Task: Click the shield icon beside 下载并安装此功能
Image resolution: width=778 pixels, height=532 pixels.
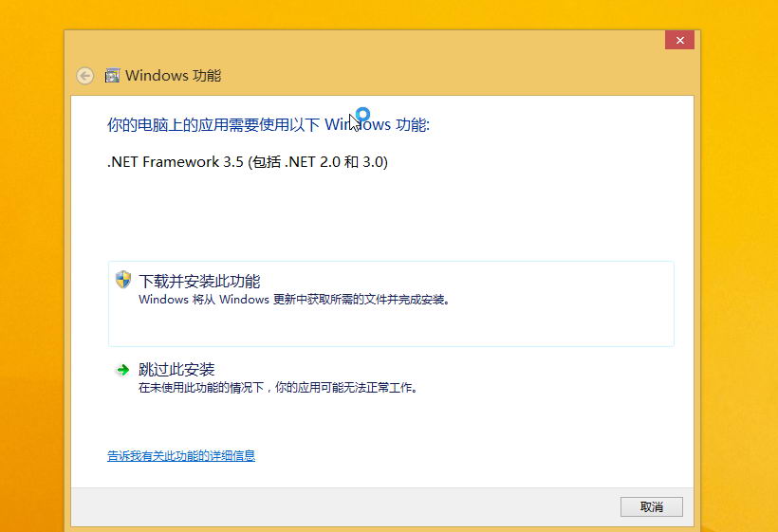Action: (123, 280)
